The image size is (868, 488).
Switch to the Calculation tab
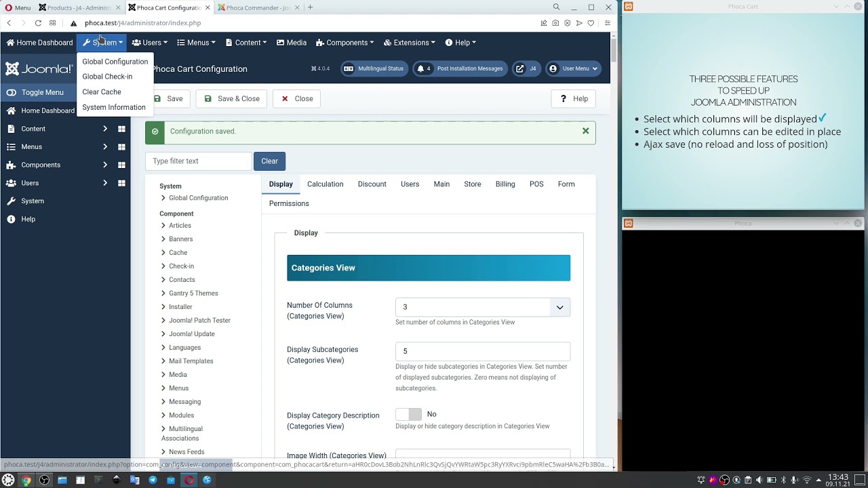tap(325, 184)
